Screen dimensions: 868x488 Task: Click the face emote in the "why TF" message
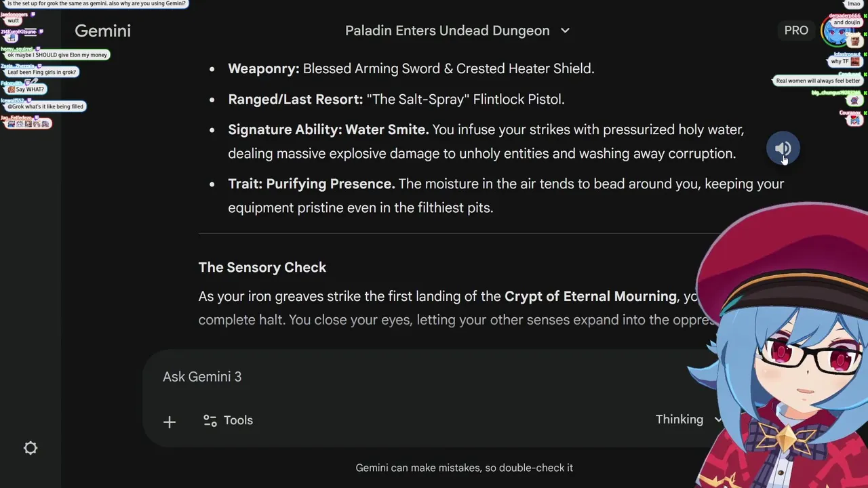[855, 62]
